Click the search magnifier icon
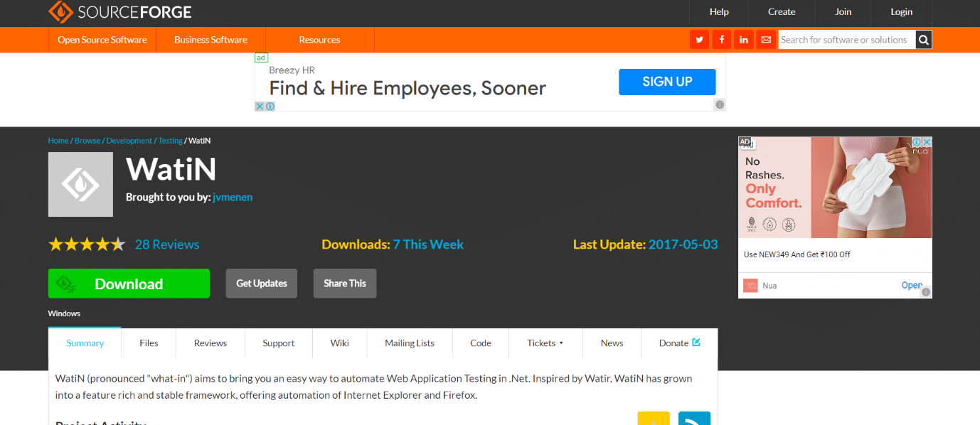 (923, 40)
